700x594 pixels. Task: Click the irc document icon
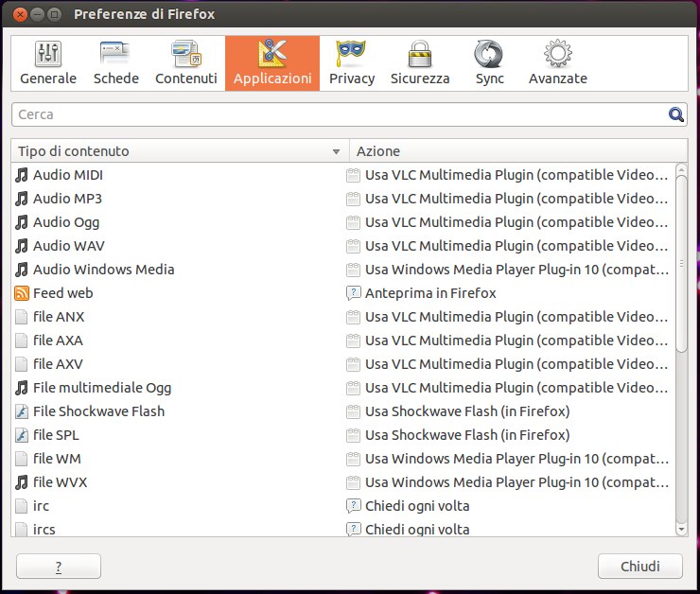pyautogui.click(x=22, y=506)
